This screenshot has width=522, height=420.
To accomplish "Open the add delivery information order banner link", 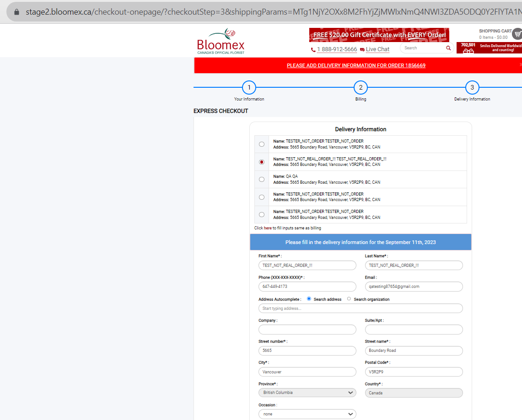I will tap(356, 65).
